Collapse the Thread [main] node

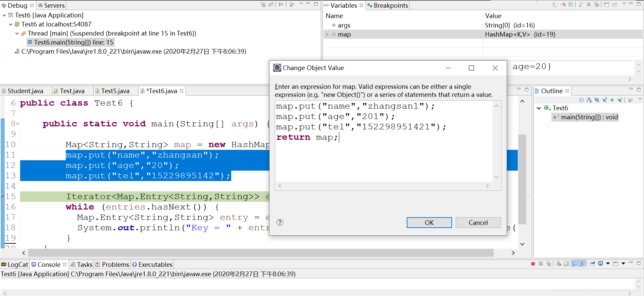tap(17, 33)
